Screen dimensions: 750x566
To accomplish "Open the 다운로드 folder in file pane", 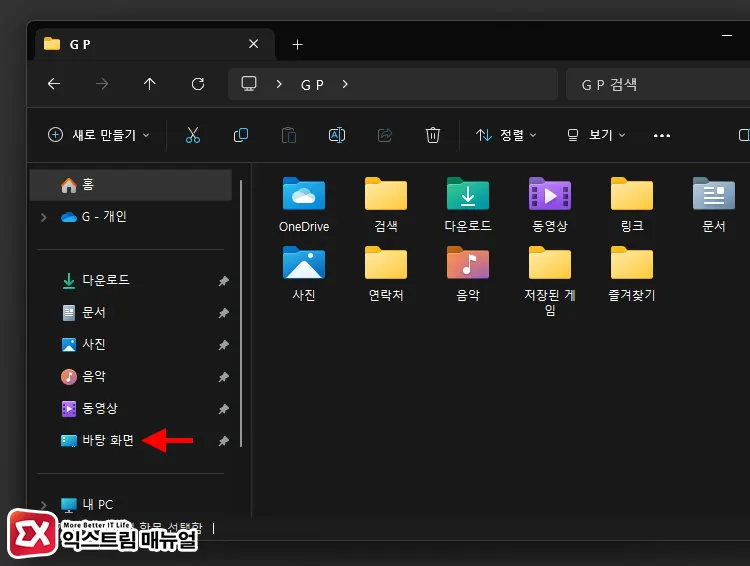I will (x=468, y=205).
